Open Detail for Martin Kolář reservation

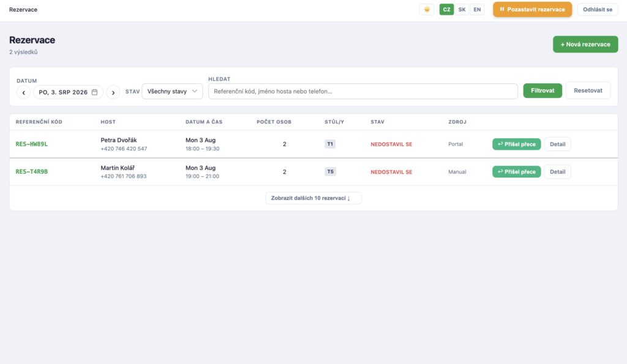click(x=557, y=172)
